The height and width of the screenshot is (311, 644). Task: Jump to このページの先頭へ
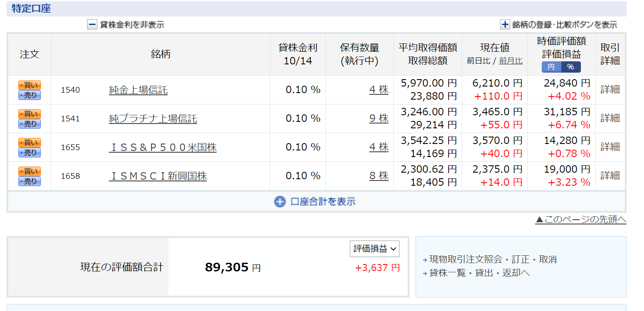coord(580,220)
